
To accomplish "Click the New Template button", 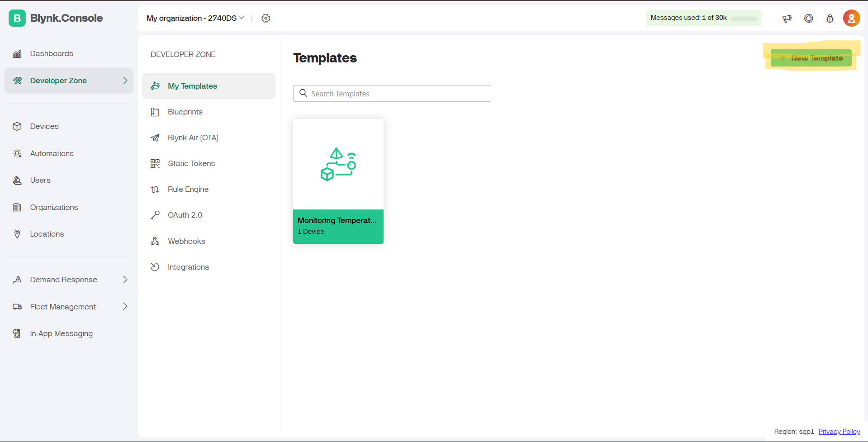I will [x=811, y=58].
